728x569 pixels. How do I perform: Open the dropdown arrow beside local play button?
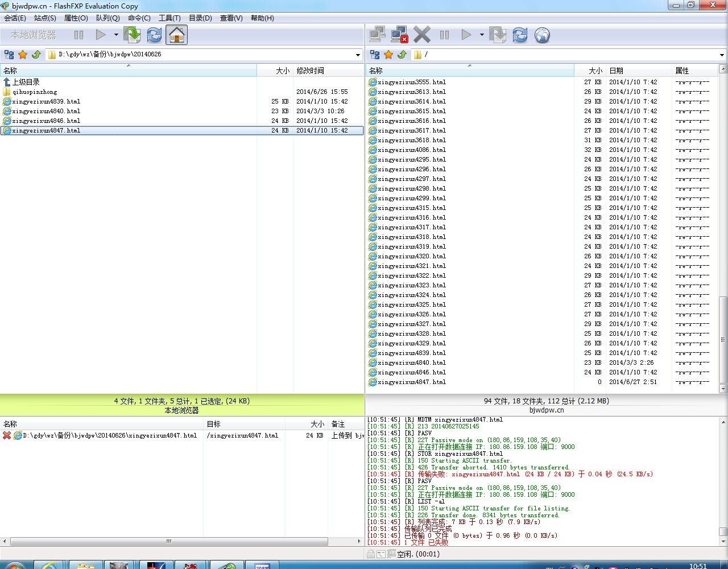(116, 35)
